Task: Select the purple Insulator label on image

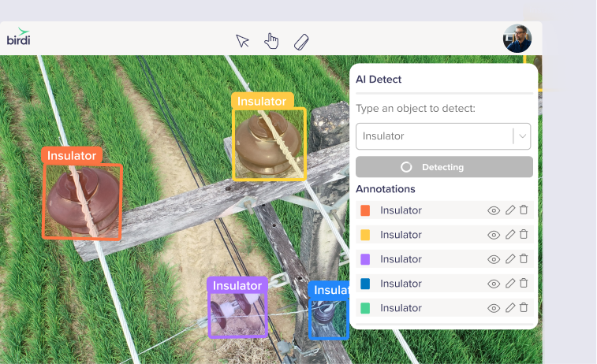Action: [x=237, y=286]
